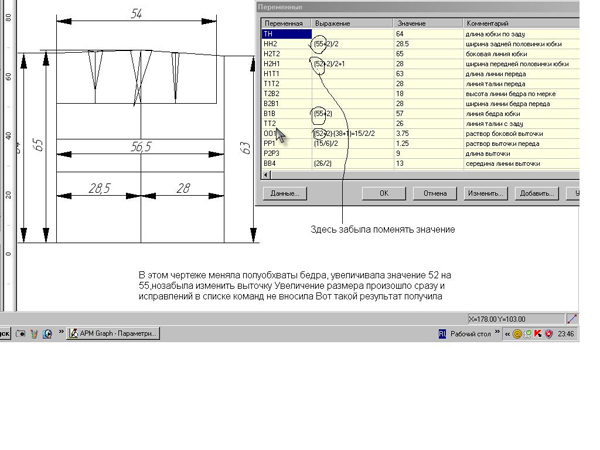Click the green tray icon next to Kaspersky
Viewport: 600px width, 450px height.
(x=528, y=334)
